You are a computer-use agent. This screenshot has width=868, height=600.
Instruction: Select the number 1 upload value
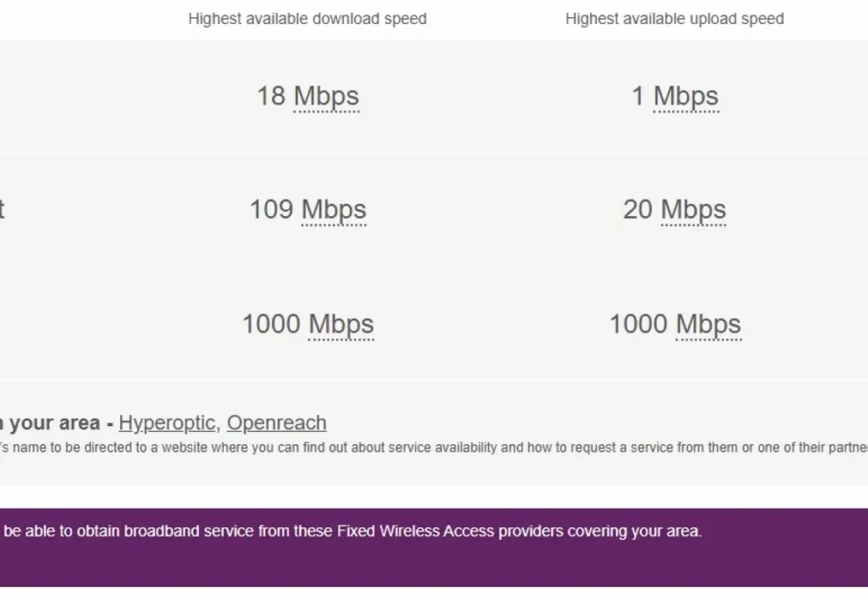coord(638,96)
